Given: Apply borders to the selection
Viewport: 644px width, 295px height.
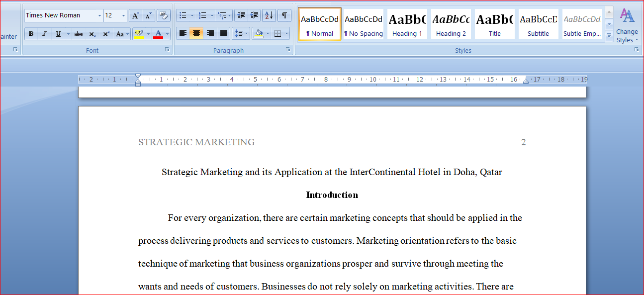Looking at the screenshot, I should pos(277,34).
